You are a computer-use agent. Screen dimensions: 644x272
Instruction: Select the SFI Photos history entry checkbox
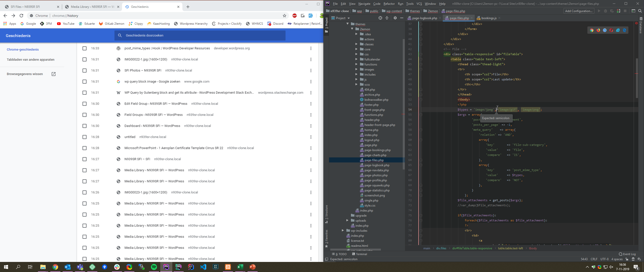click(x=85, y=71)
